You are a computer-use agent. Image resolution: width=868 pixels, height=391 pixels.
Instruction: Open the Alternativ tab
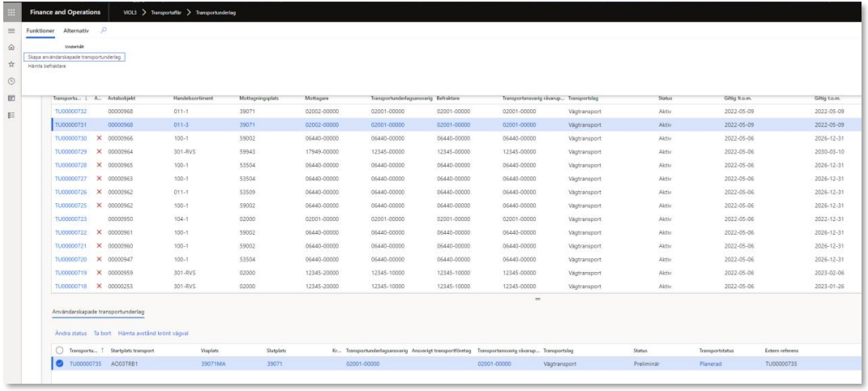pos(76,31)
